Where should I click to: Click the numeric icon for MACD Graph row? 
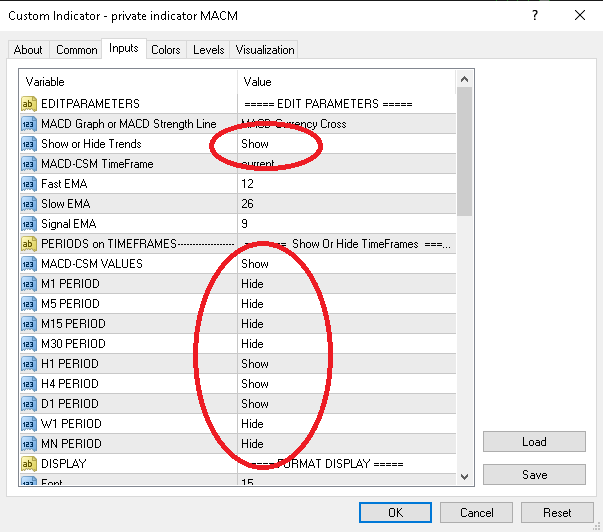point(29,124)
